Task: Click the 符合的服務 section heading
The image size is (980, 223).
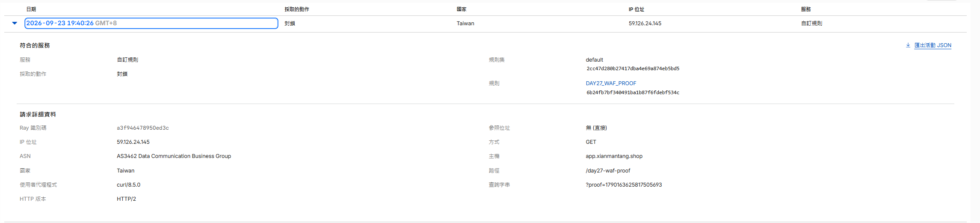Action: (x=35, y=45)
